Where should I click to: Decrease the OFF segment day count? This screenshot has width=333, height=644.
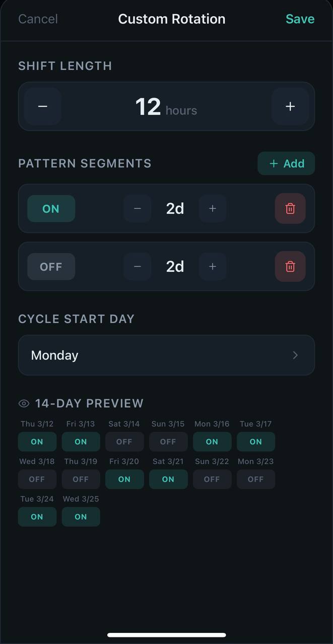tap(137, 266)
